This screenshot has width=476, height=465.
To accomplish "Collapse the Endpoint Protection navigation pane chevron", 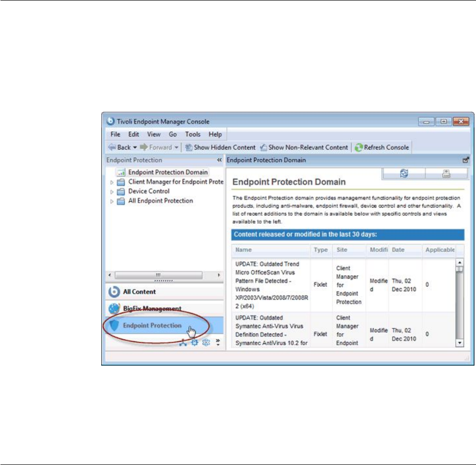I will 219,160.
